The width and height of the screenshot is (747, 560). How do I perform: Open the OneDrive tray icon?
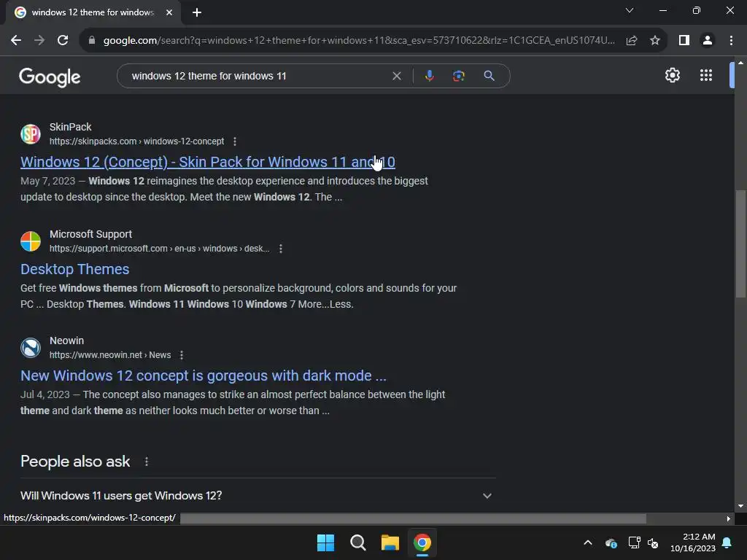[x=611, y=542]
